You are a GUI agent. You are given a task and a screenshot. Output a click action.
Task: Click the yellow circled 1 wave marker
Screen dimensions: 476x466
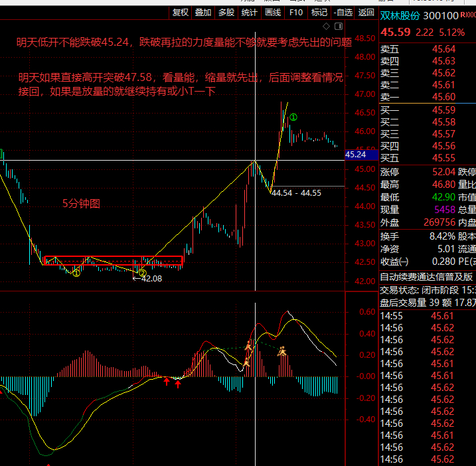click(76, 273)
